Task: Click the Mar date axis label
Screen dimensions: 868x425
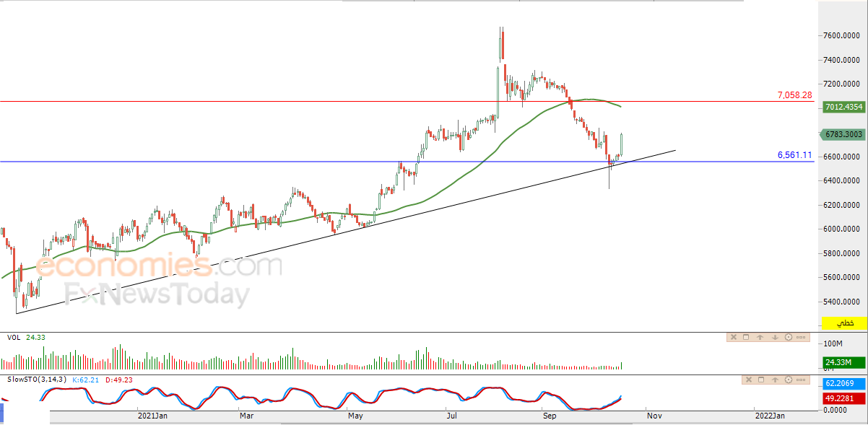Action: pos(247,416)
